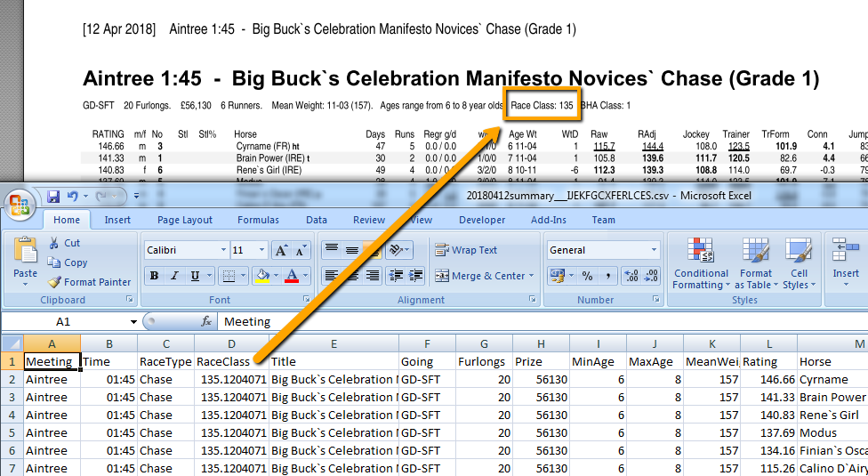Increase font size with Grow Font
This screenshot has width=868, height=476.
pyautogui.click(x=281, y=251)
